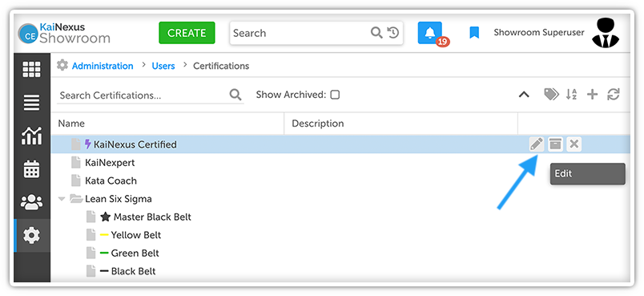This screenshot has height=296, width=644.
Task: Open the grid apps view in sidebar
Action: 31,70
